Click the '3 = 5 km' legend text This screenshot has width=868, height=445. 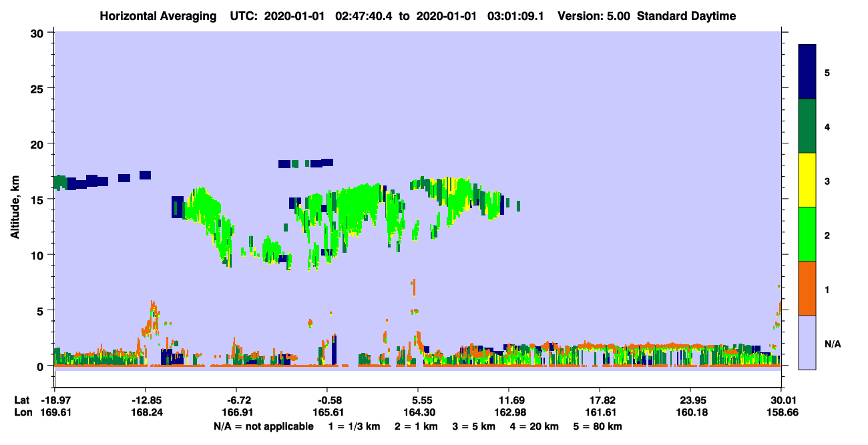coord(474,426)
